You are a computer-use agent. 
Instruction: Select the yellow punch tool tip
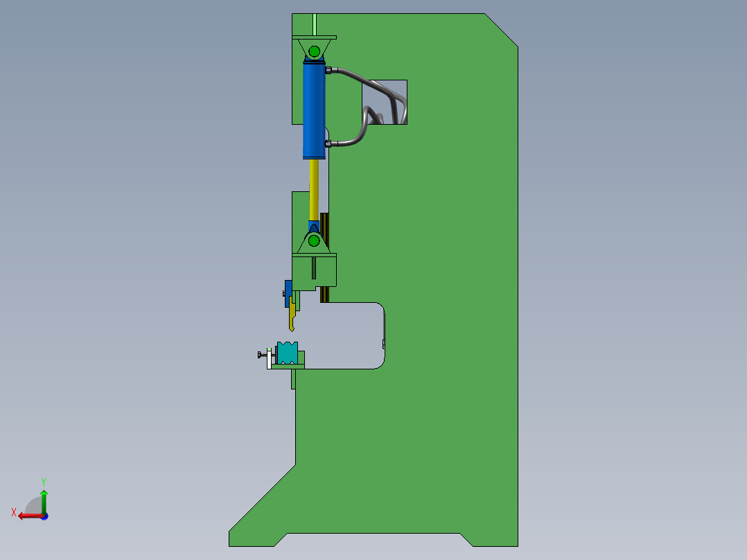pos(292,315)
